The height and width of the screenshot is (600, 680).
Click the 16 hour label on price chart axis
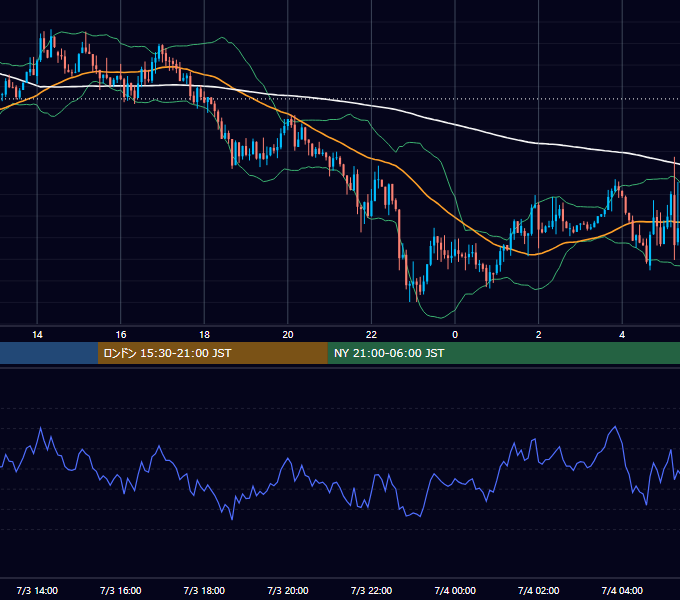coord(121,335)
